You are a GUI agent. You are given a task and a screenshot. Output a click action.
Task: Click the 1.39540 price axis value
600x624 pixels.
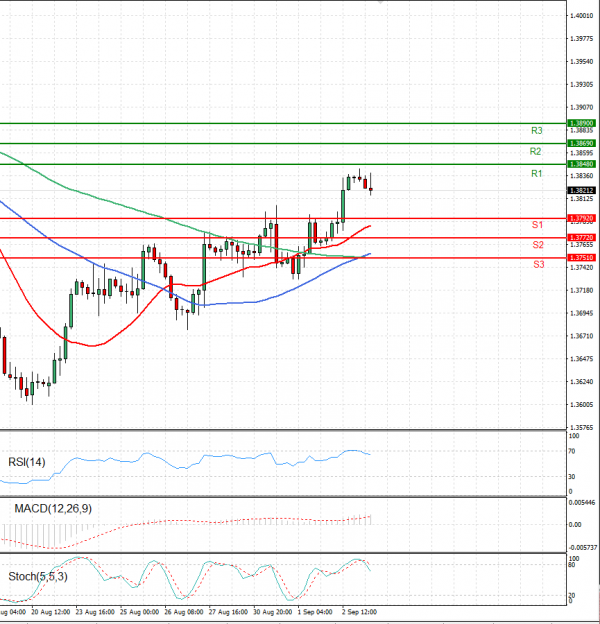581,62
